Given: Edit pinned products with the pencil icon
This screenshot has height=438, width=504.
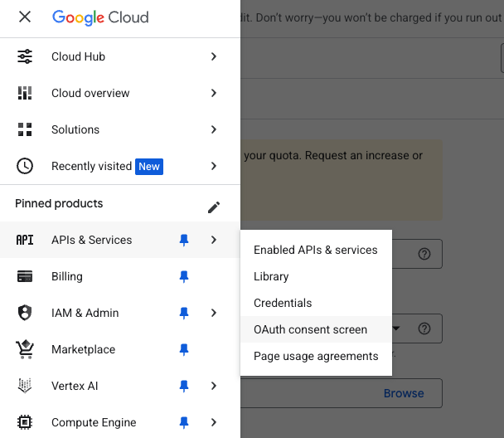Looking at the screenshot, I should point(214,207).
